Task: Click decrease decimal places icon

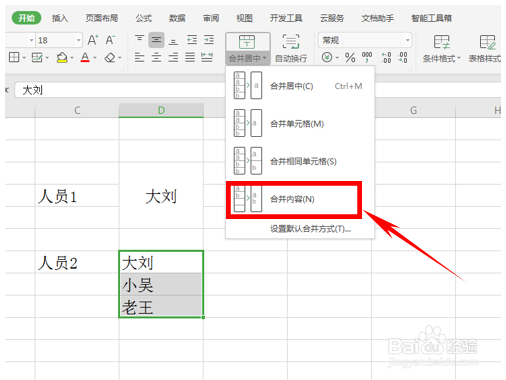Action: 403,57
